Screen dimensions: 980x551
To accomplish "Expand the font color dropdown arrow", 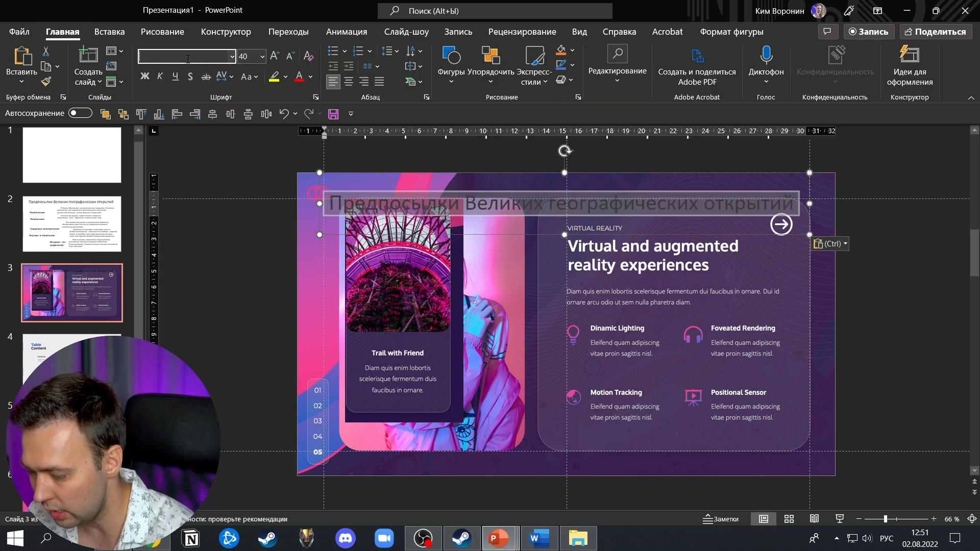I will [x=310, y=77].
